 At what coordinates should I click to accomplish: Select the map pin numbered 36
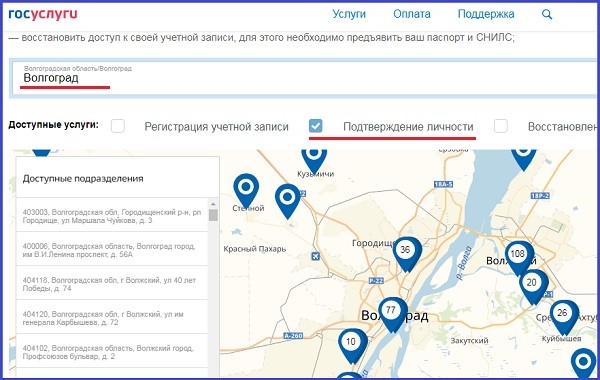(407, 254)
